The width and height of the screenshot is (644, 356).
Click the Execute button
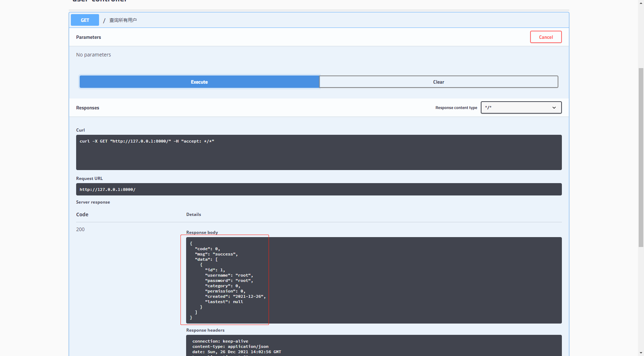(200, 82)
